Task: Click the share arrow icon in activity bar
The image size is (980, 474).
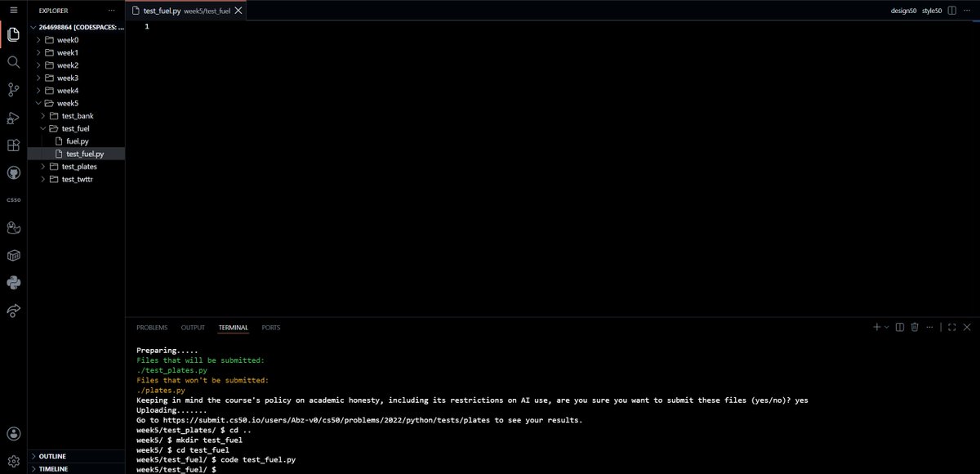Action: click(x=13, y=311)
